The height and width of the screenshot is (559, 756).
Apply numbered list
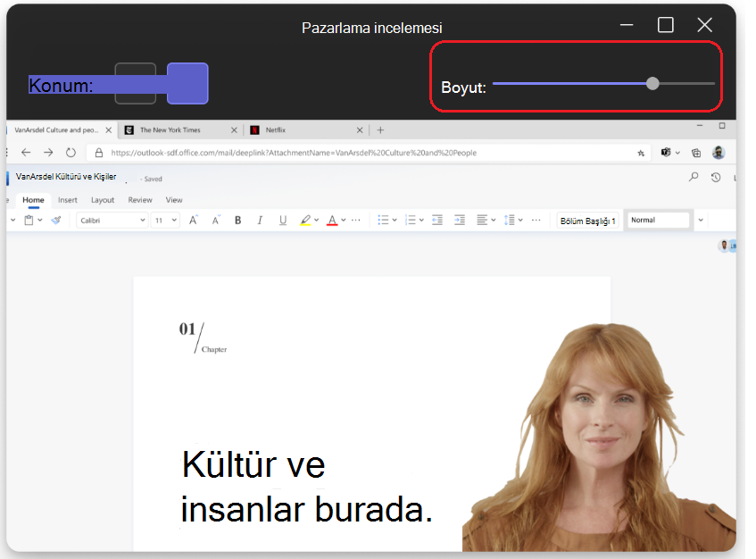pyautogui.click(x=411, y=221)
